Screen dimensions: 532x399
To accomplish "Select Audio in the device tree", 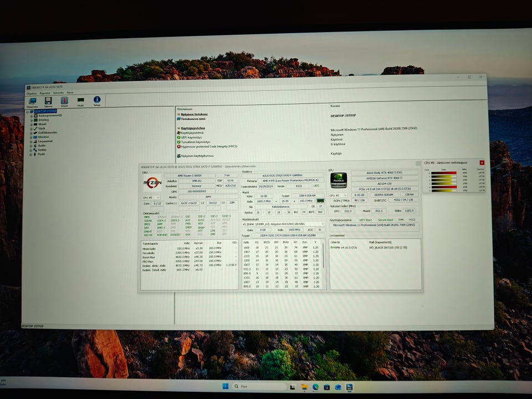I will tap(42, 146).
